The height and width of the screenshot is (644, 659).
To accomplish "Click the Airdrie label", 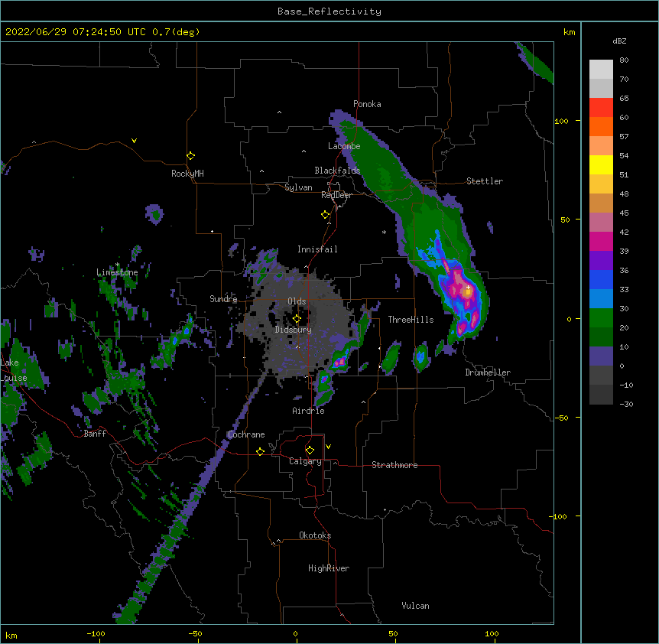I will (309, 411).
